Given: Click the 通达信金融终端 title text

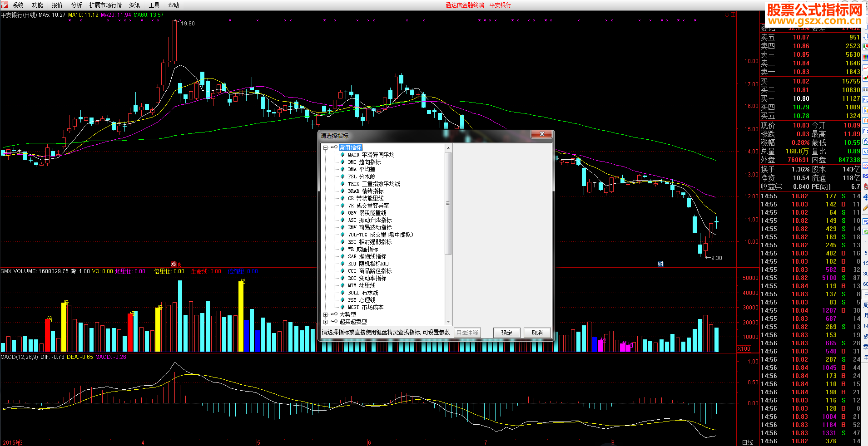Looking at the screenshot, I should pos(465,5).
